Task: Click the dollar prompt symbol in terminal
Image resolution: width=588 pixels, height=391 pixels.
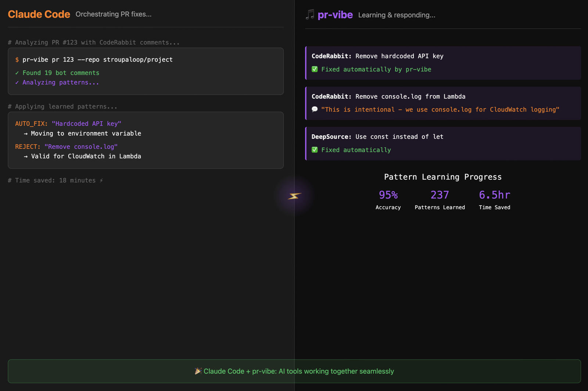Action: tap(17, 59)
